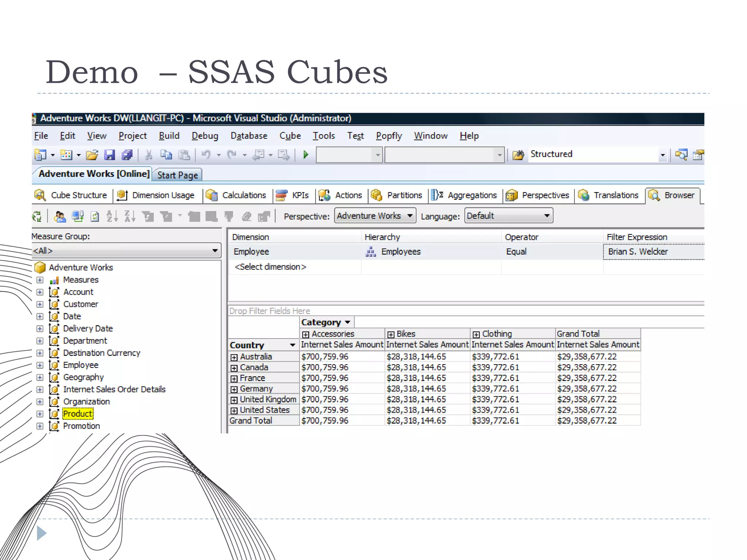The image size is (747, 560).
Task: Click the Employees hierarchy icon
Action: pos(371,252)
